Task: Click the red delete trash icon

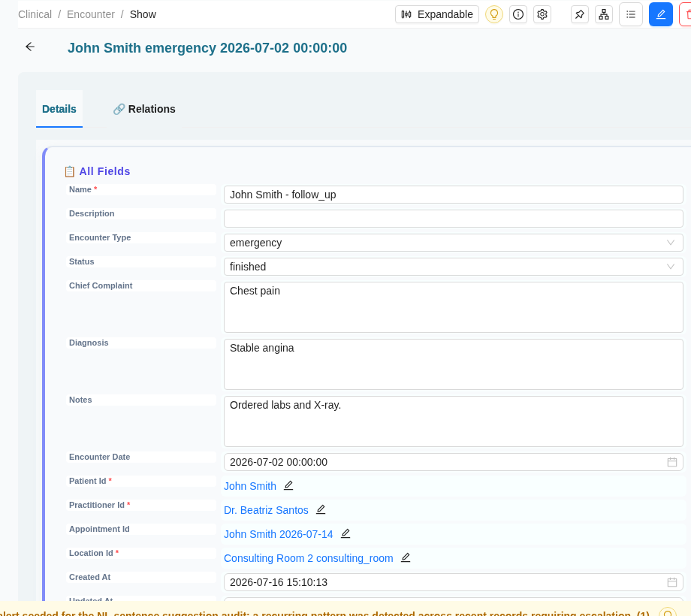Action: point(686,14)
